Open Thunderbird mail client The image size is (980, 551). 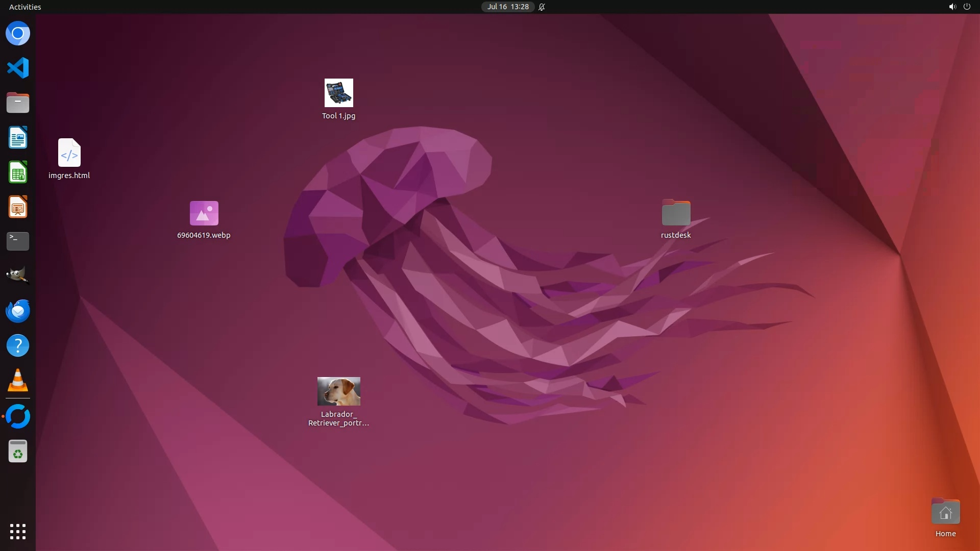(x=18, y=311)
